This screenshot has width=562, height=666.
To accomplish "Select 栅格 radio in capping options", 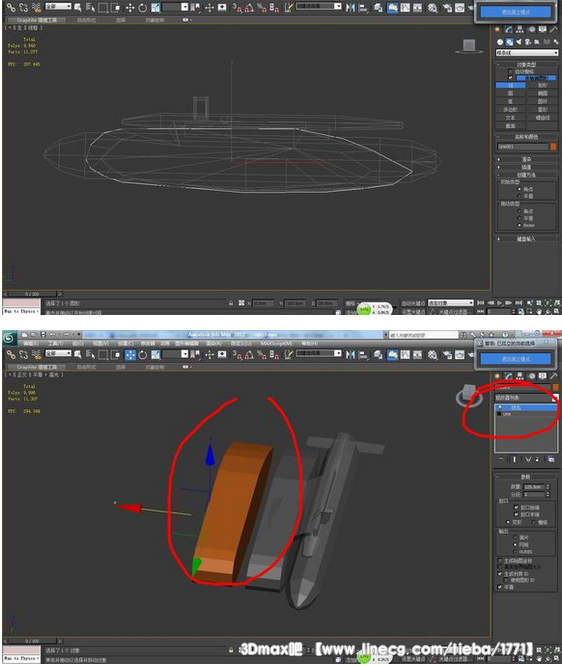I will click(x=534, y=522).
